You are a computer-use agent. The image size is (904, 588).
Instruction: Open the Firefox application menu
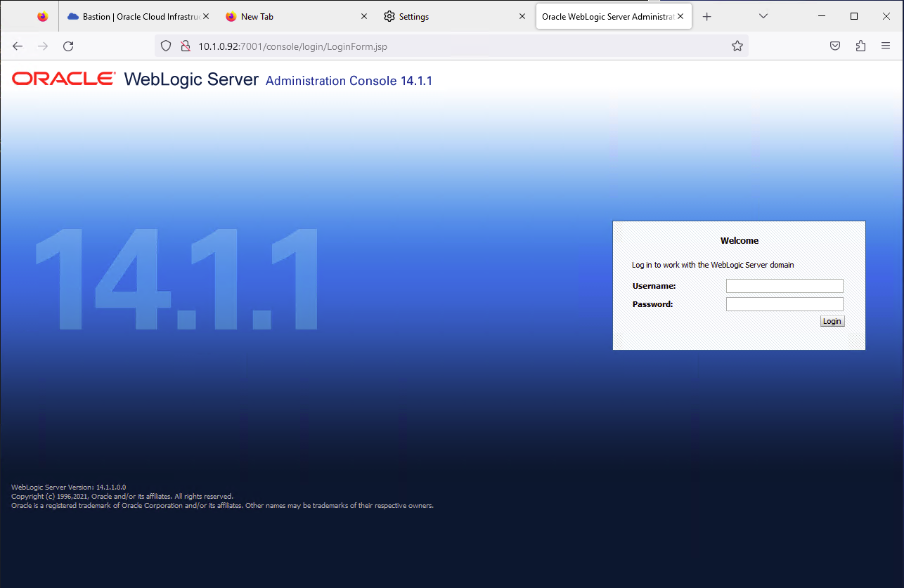(886, 46)
